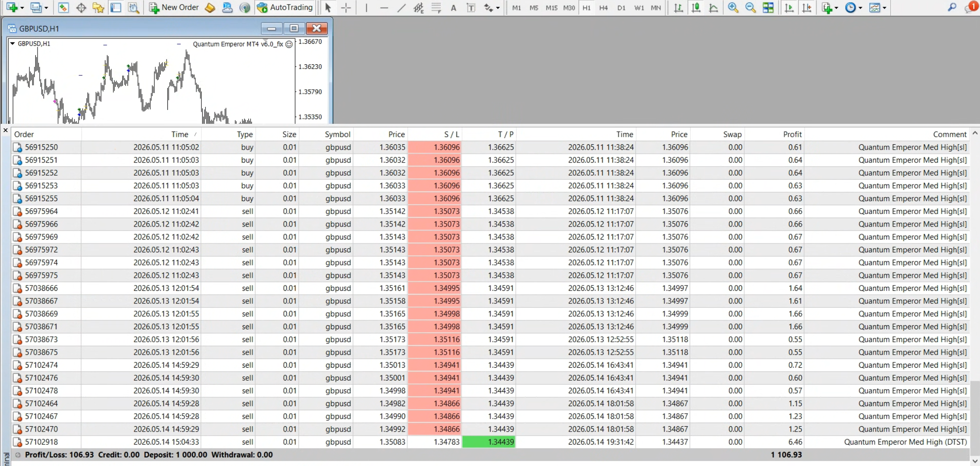Open the Signals icon in toolbar
This screenshot has width=980, height=466.
(x=245, y=8)
